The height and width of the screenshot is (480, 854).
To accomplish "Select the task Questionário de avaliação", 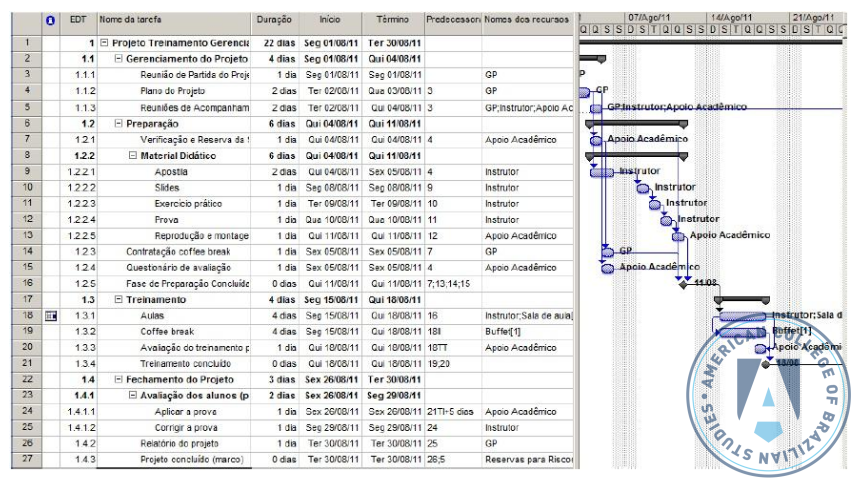I will click(x=179, y=268).
